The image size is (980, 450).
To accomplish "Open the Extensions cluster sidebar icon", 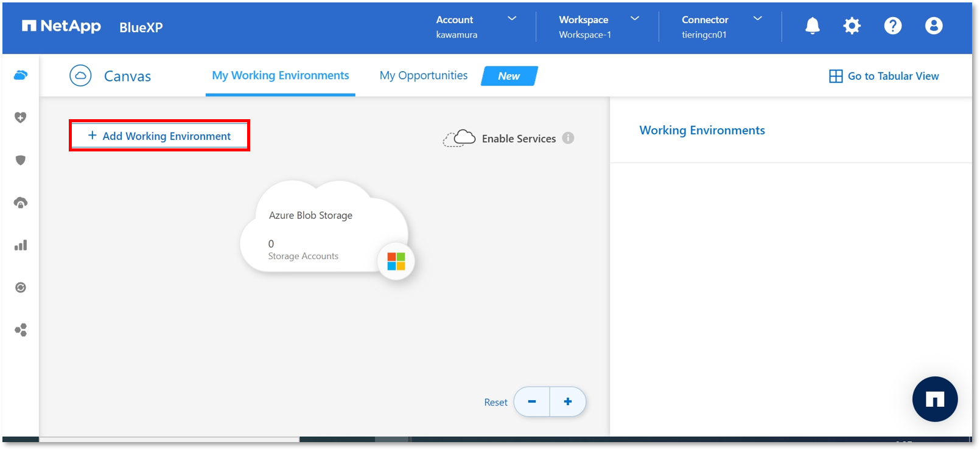I will (x=21, y=330).
